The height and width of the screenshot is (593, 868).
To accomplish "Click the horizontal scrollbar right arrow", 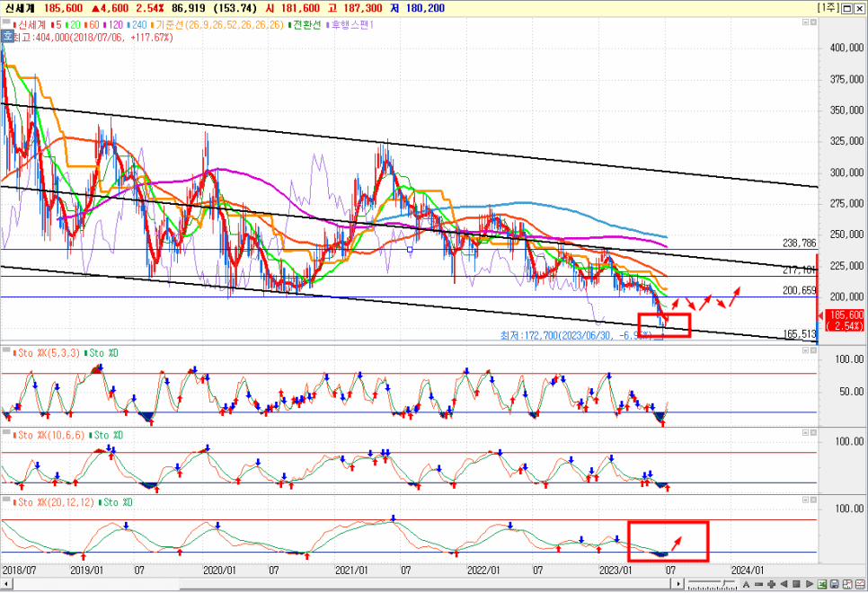I will tap(678, 584).
